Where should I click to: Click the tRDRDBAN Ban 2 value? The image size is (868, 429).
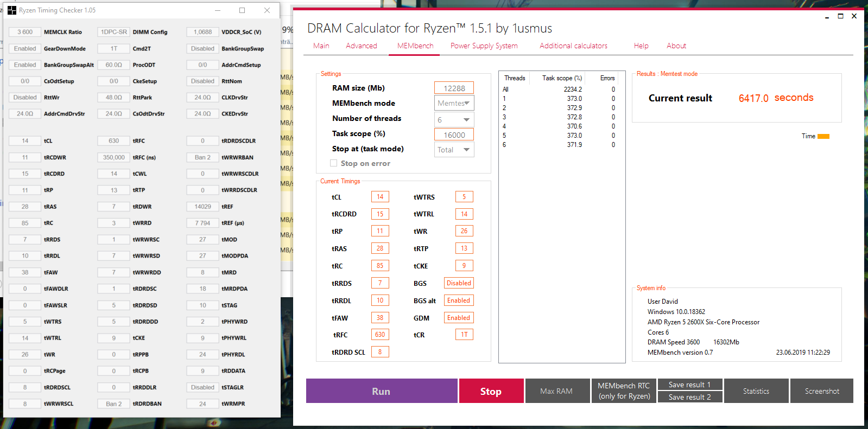114,404
